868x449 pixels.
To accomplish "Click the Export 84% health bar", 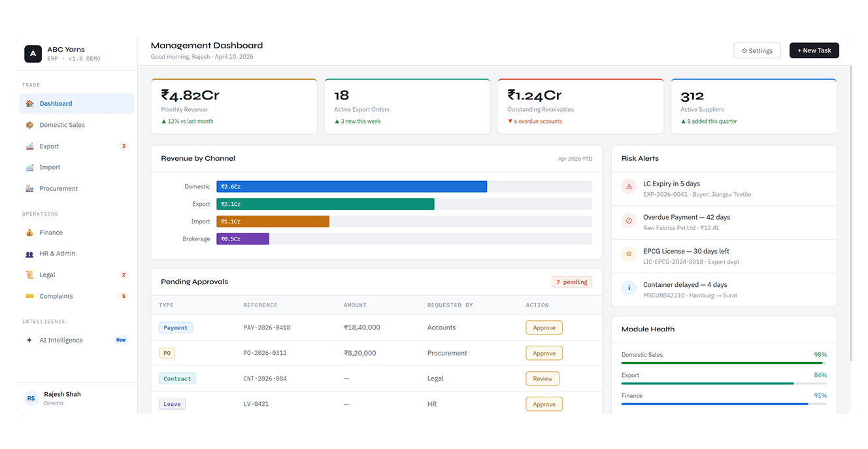I will [724, 383].
